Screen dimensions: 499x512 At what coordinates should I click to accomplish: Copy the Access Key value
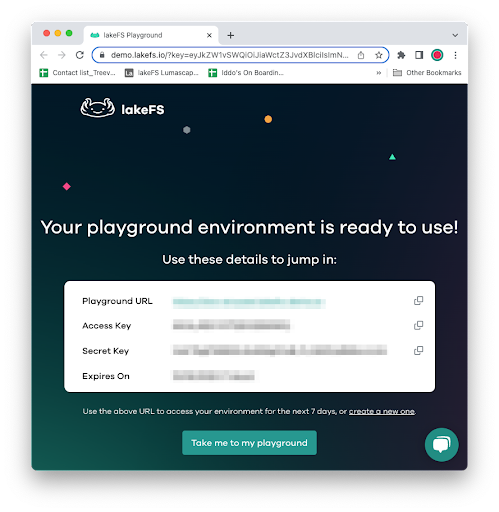418,325
